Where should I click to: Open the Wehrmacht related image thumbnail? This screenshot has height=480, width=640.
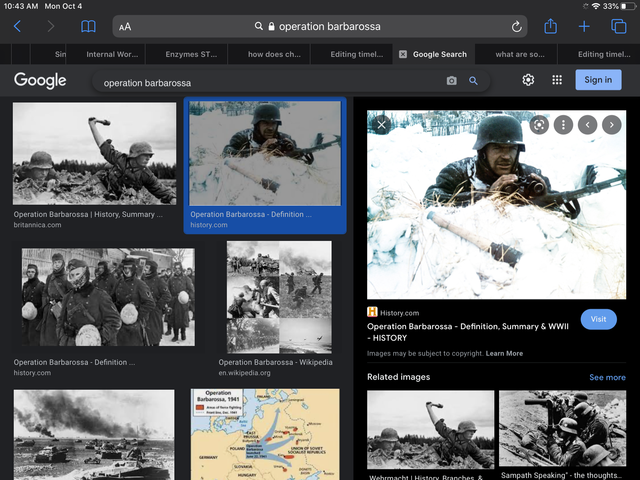[430, 429]
